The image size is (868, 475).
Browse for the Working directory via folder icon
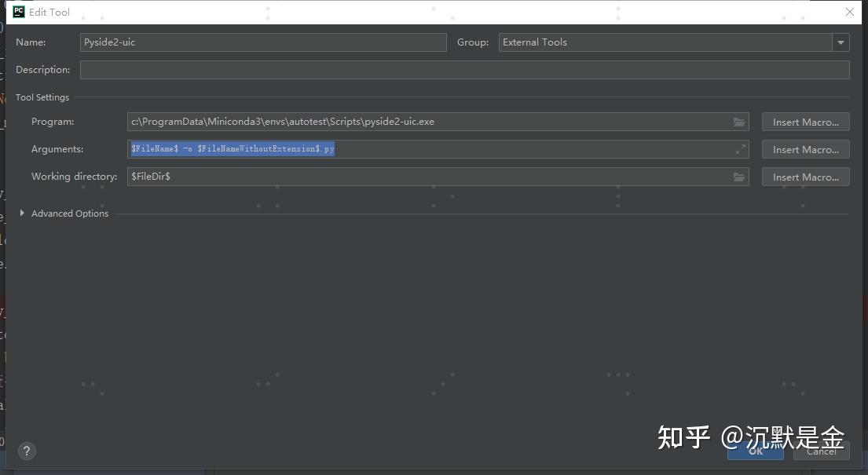(738, 177)
